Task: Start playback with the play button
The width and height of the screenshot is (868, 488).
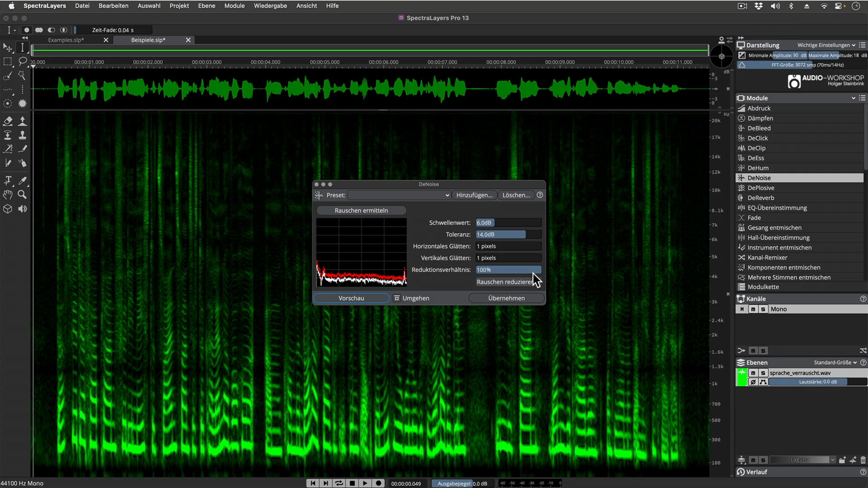Action: (x=365, y=483)
